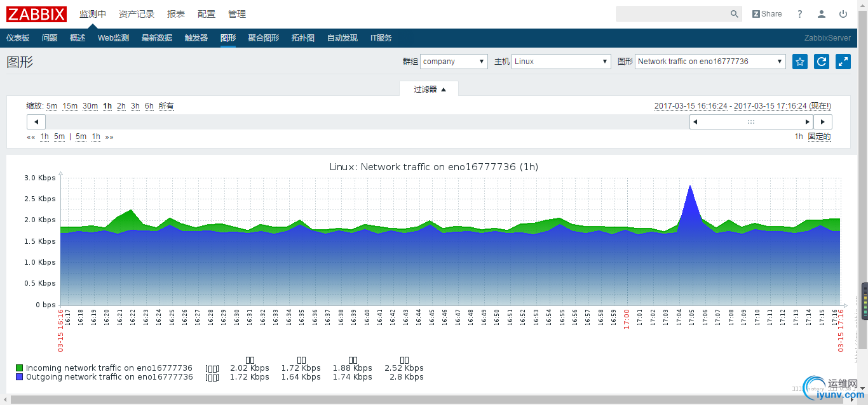Click left arrow inside time slider handle
Screen dimensions: 868x405
click(x=696, y=122)
